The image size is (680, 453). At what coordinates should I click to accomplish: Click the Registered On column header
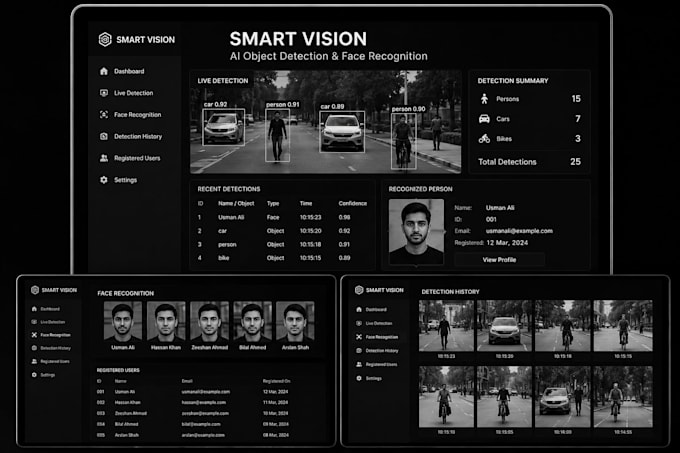click(x=276, y=381)
